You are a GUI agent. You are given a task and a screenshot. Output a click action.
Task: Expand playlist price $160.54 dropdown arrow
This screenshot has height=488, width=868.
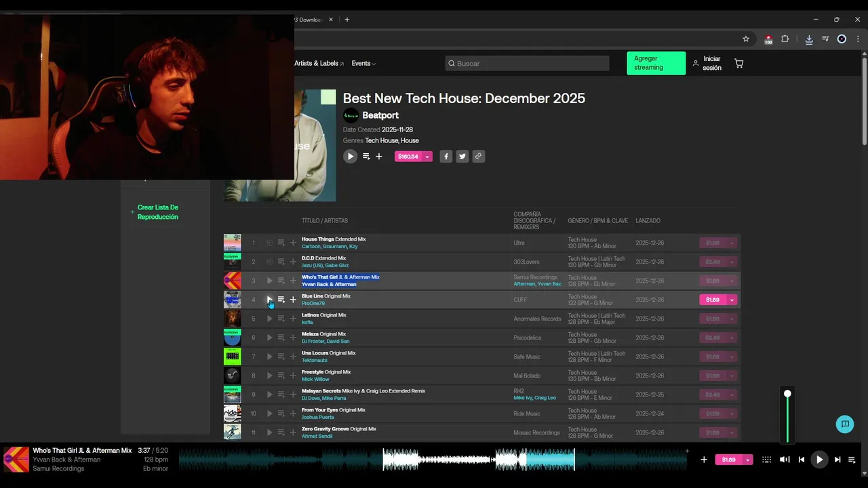427,157
